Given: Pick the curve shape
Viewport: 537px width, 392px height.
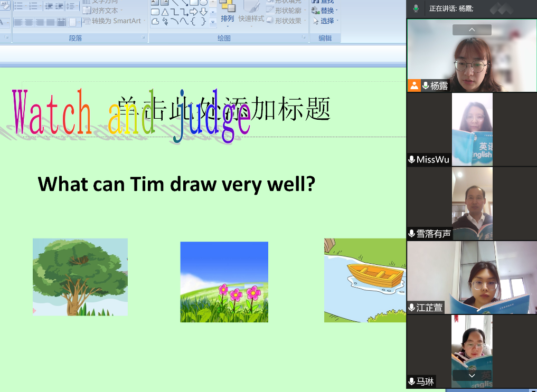Looking at the screenshot, I should [x=184, y=22].
